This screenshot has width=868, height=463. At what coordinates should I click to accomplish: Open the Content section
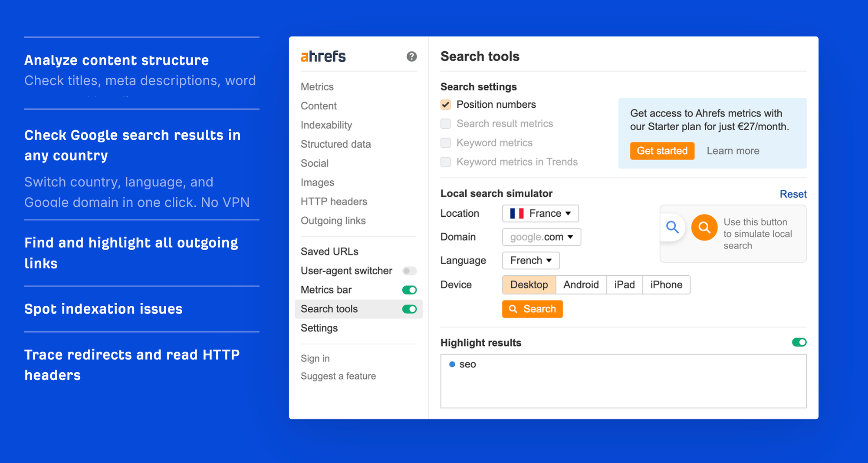319,106
